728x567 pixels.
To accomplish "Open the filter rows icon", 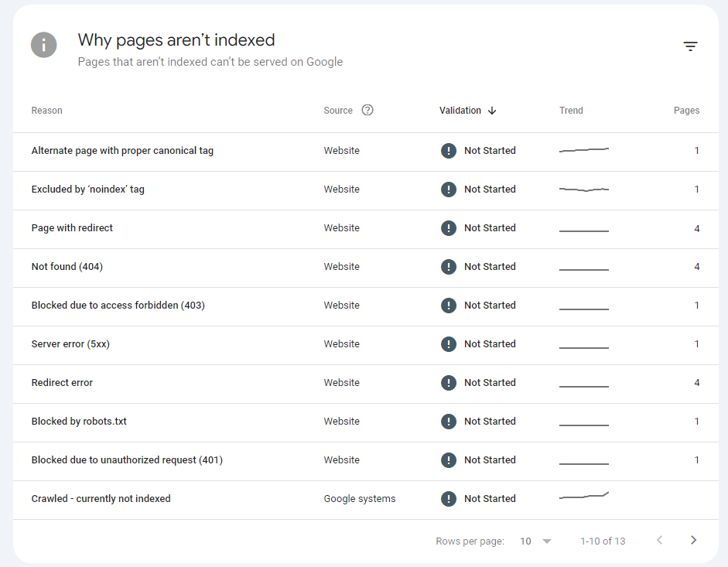I will (x=690, y=46).
